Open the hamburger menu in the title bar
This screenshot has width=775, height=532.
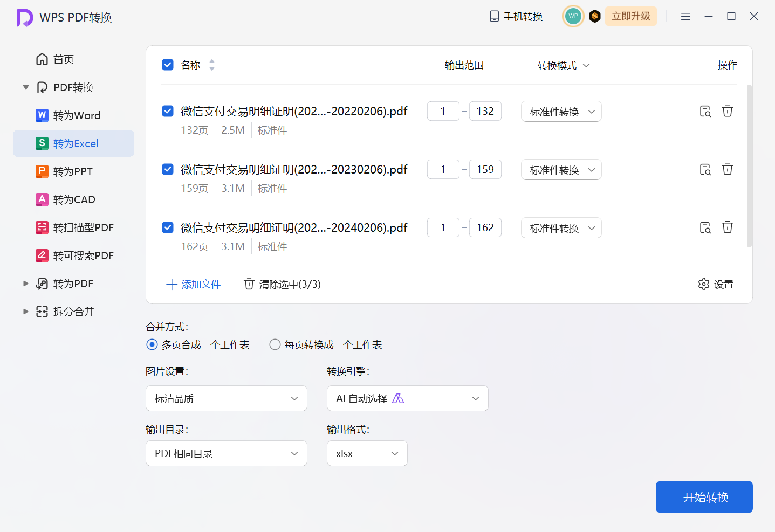click(x=685, y=17)
